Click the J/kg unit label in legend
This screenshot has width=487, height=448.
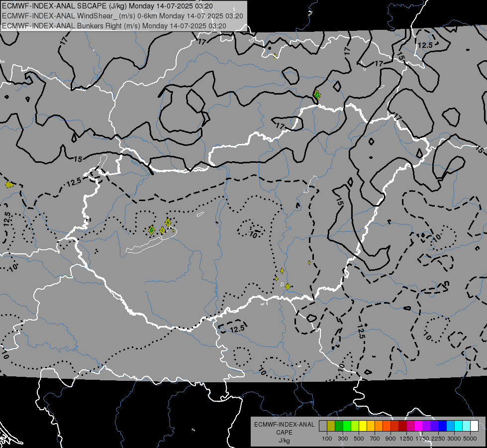click(x=284, y=441)
